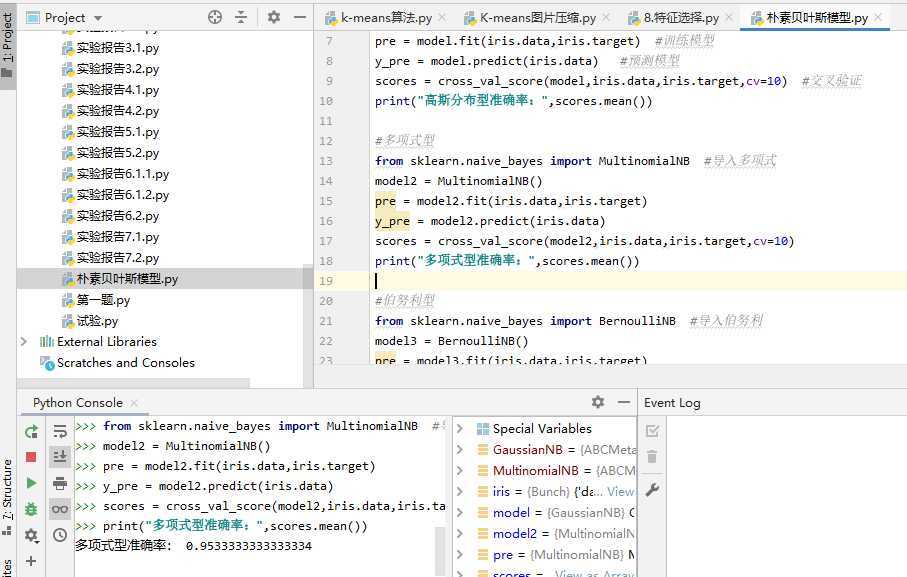Hide the Project panel with minus icon
This screenshot has height=577, width=907.
point(300,17)
